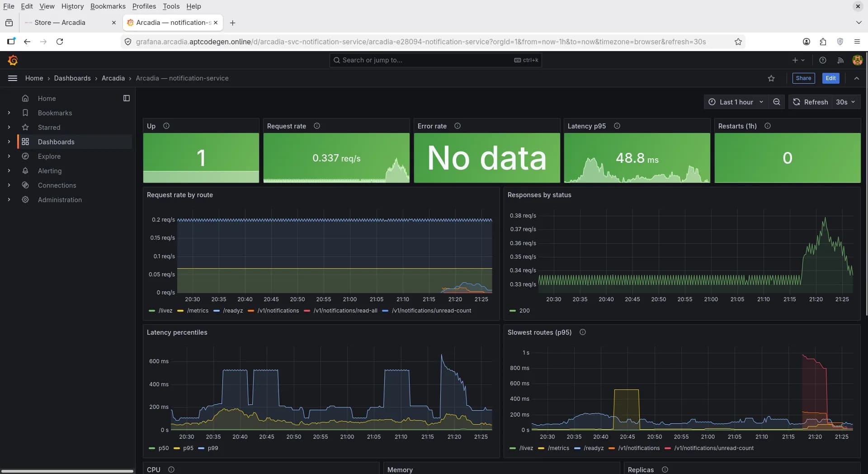Show info for the Error rate panel

(x=458, y=126)
